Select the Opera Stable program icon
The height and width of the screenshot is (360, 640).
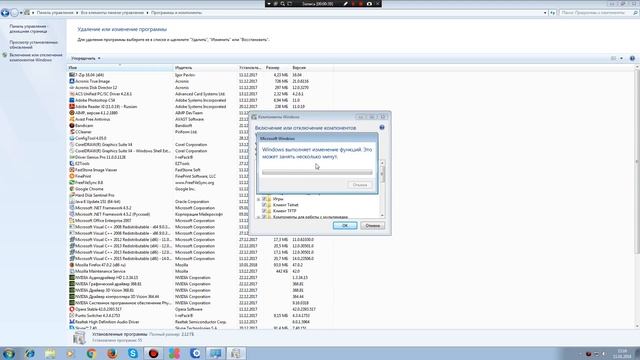click(72, 309)
